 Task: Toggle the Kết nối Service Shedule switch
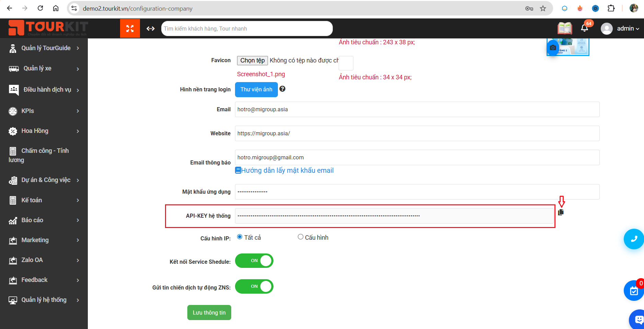[254, 261]
